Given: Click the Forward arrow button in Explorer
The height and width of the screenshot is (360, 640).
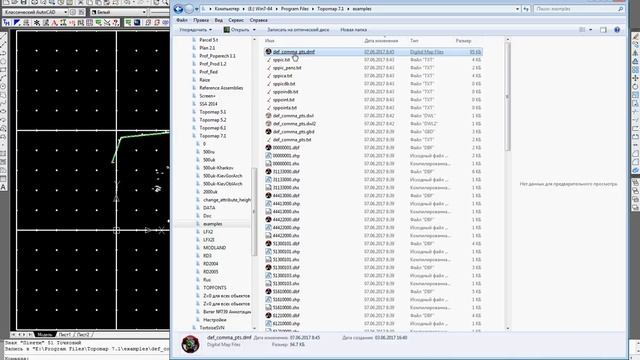Looking at the screenshot, I should point(189,9).
